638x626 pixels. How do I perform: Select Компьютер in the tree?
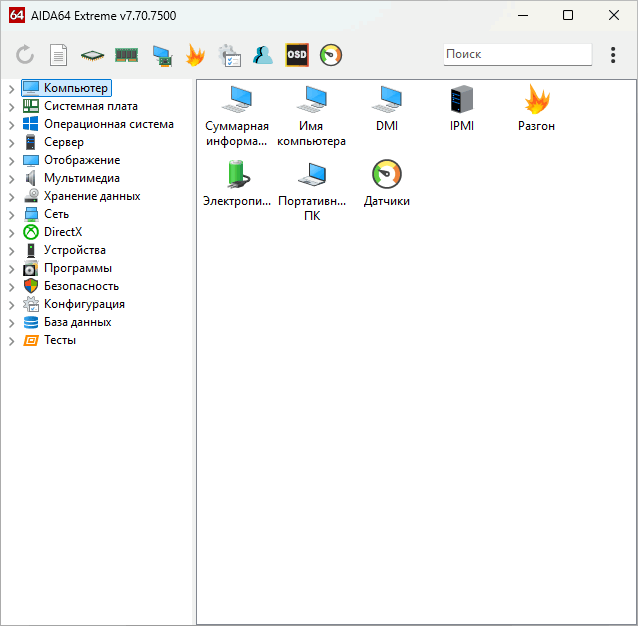point(66,88)
